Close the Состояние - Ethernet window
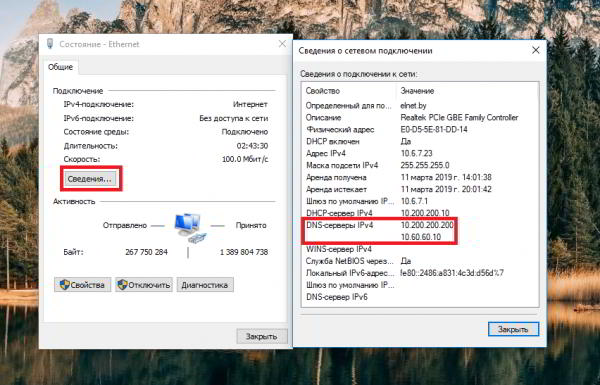 point(282,44)
